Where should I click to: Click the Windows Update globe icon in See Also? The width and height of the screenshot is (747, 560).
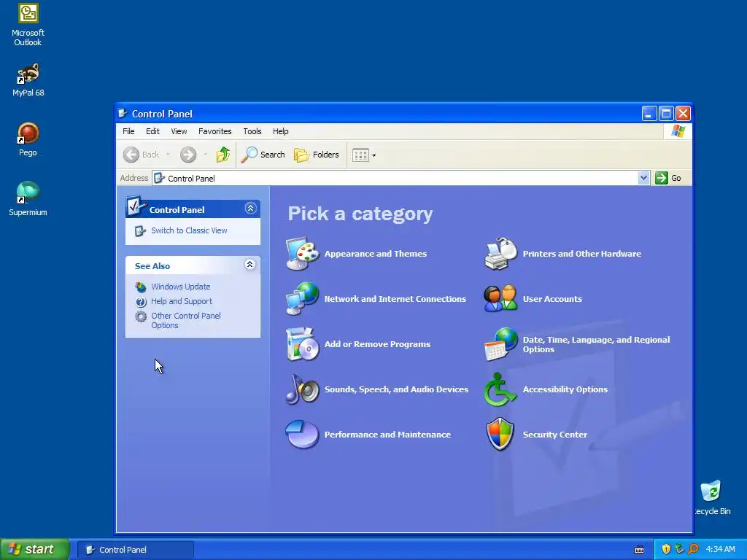(141, 287)
